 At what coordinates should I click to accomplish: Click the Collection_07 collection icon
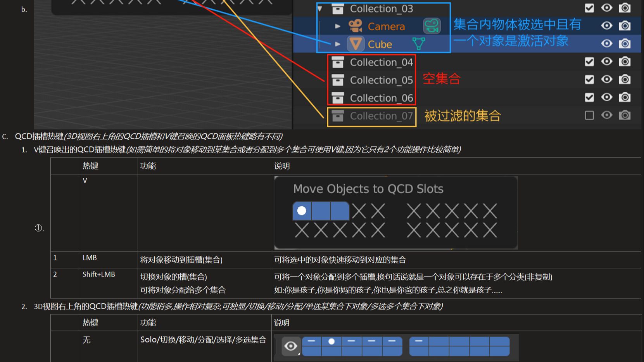coord(338,116)
